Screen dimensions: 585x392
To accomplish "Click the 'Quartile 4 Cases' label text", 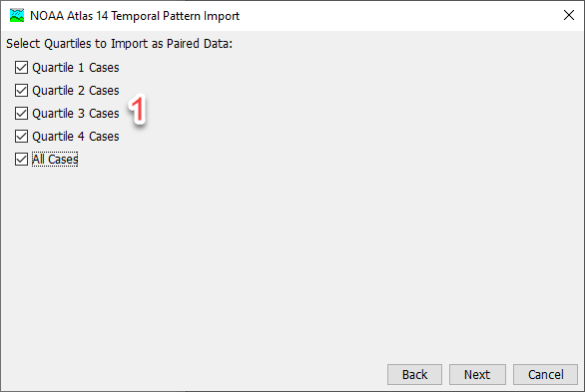I will tap(76, 137).
